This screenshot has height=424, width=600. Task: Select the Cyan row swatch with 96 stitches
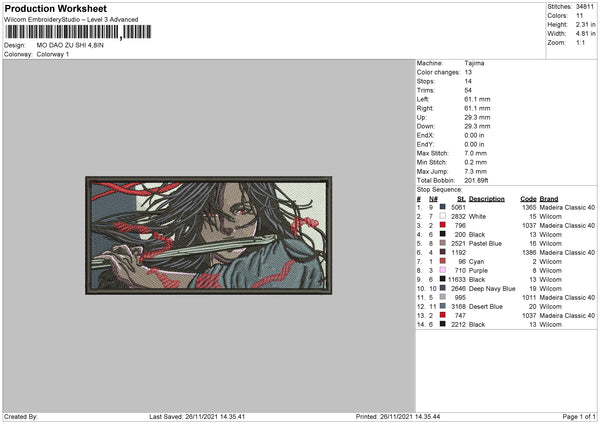coord(443,261)
